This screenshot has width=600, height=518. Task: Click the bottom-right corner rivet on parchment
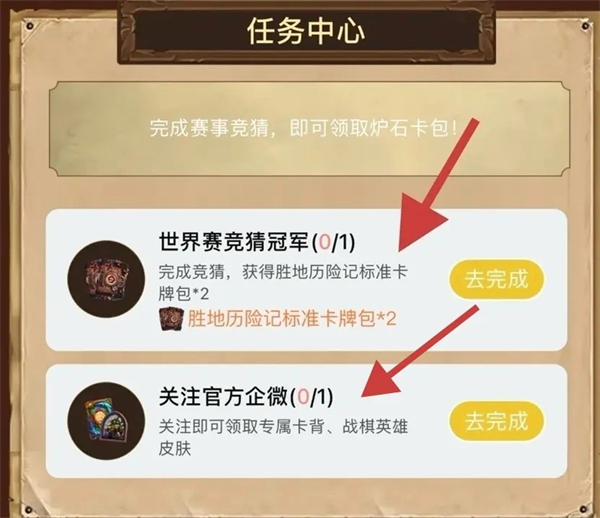(x=584, y=509)
